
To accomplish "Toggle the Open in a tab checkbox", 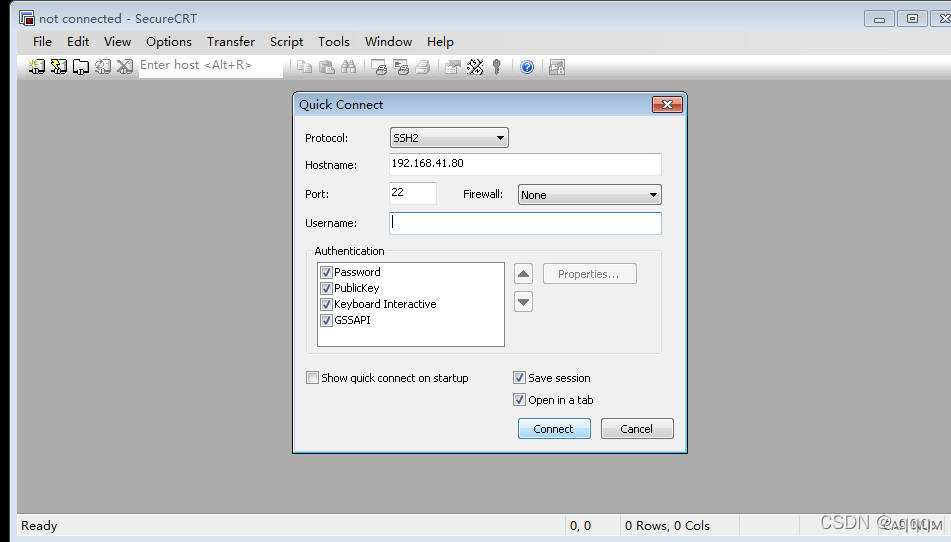I will (519, 400).
